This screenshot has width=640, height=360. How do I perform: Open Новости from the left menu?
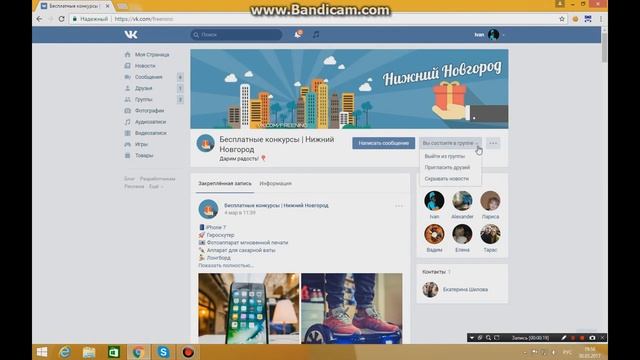145,66
